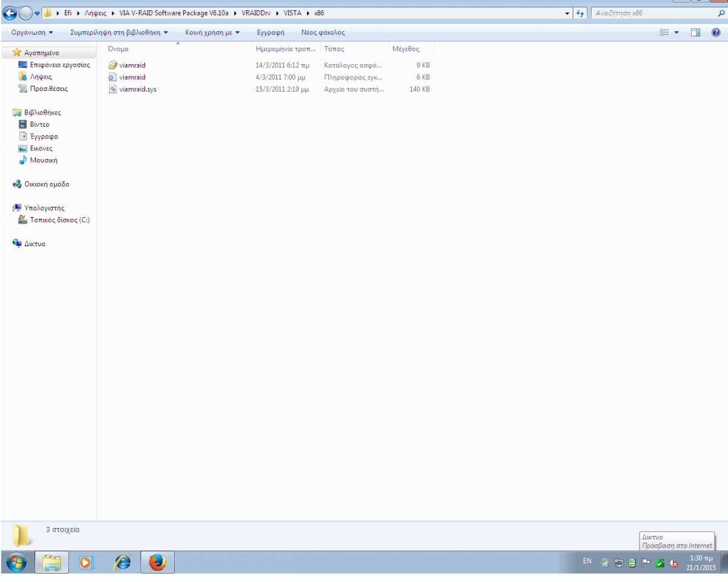
Task: Create a folder with Νέος φάκελος
Action: 323,32
